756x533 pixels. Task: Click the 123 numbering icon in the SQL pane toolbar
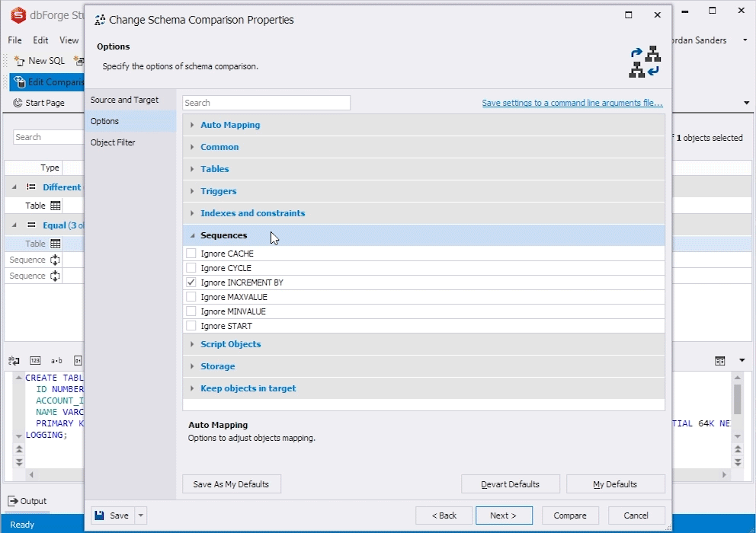point(35,360)
